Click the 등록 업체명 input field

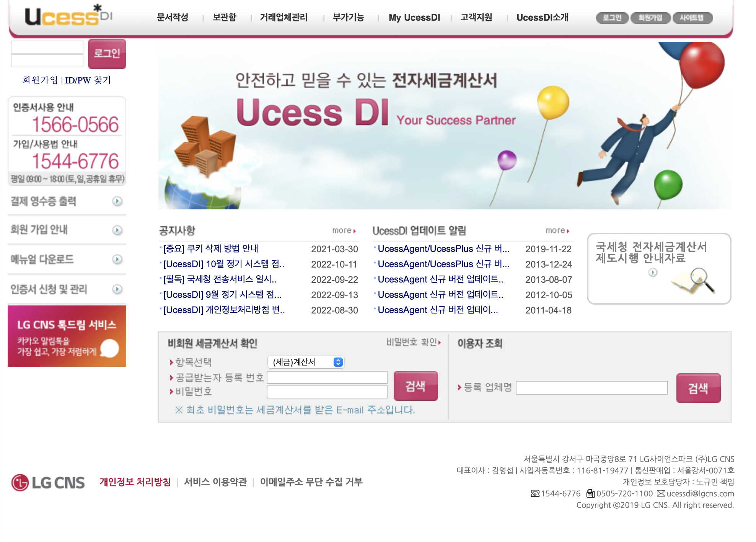tap(592, 387)
